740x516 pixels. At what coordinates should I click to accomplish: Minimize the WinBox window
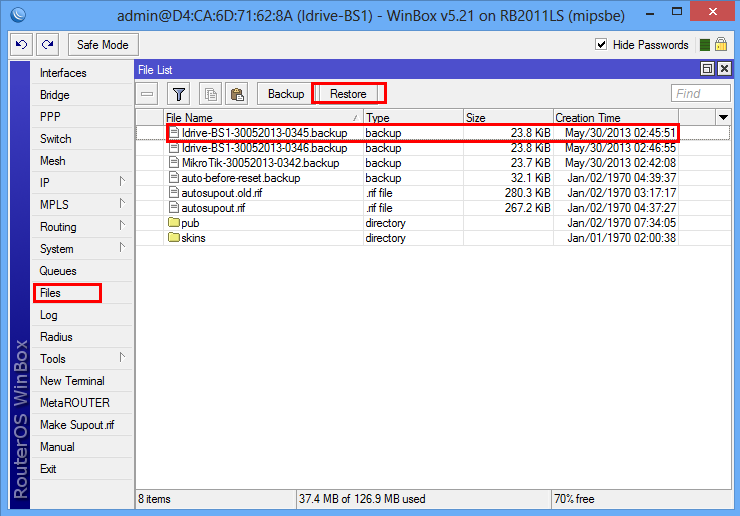(x=650, y=13)
